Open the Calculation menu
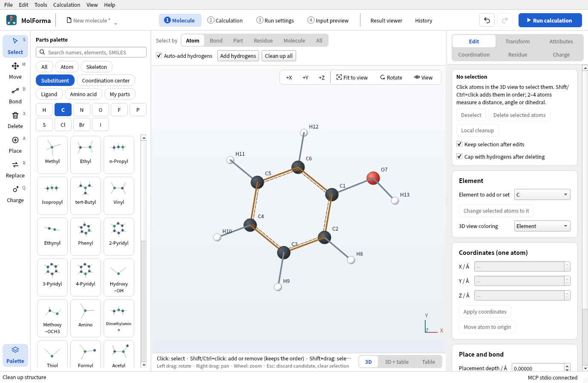The image size is (588, 383). coord(66,5)
